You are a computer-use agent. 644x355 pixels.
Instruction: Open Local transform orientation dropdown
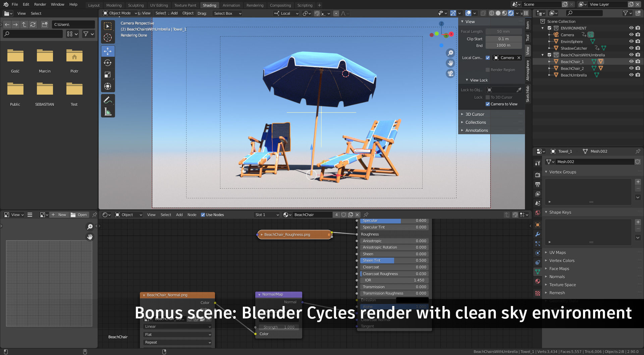(x=286, y=13)
